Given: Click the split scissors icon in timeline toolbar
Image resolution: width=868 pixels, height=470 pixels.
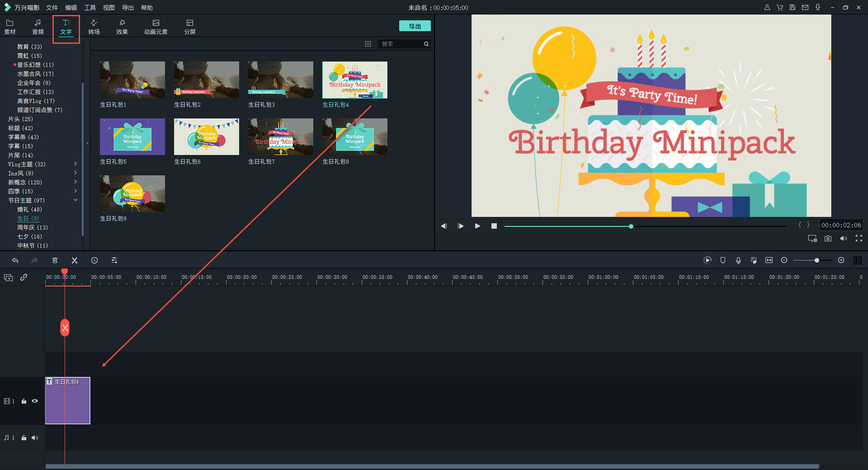Looking at the screenshot, I should [x=75, y=260].
